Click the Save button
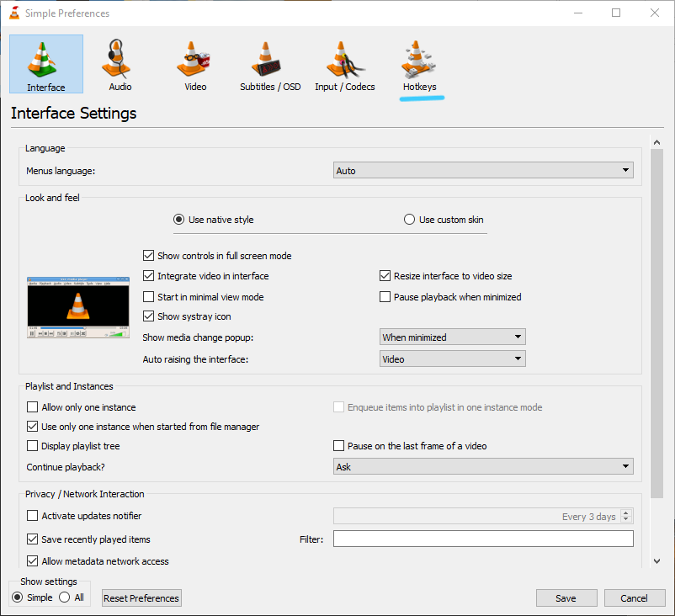 point(566,598)
